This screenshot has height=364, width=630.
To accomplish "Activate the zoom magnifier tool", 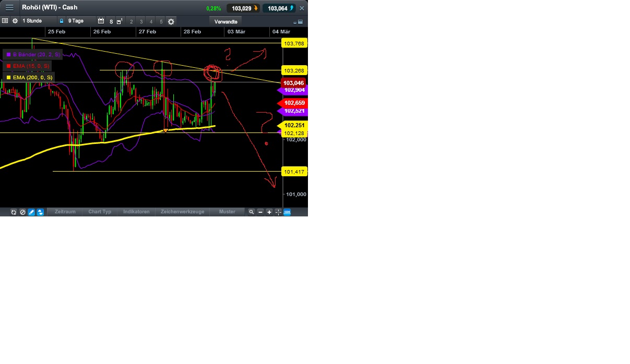I will coord(251,212).
